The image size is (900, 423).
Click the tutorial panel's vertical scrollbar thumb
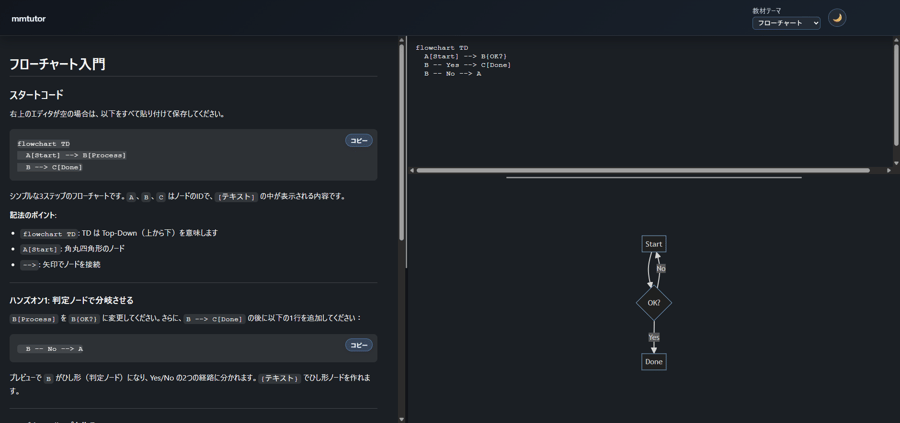tap(402, 140)
